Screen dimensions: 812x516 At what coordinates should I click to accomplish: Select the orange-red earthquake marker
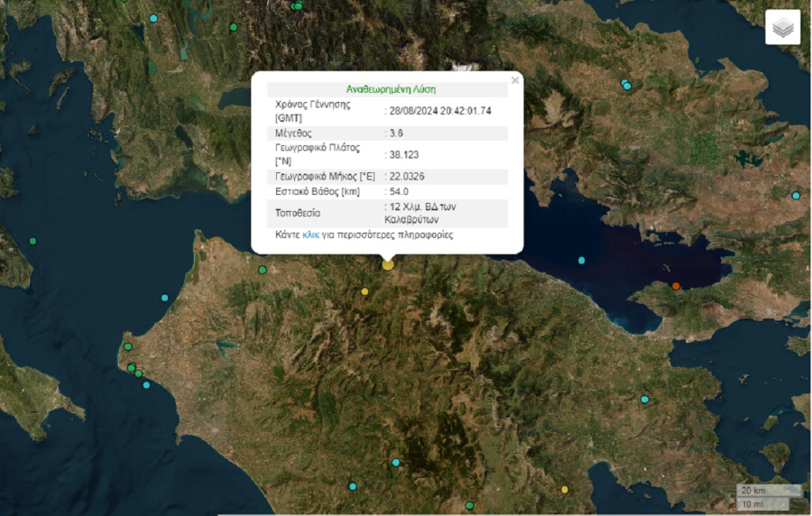(676, 286)
